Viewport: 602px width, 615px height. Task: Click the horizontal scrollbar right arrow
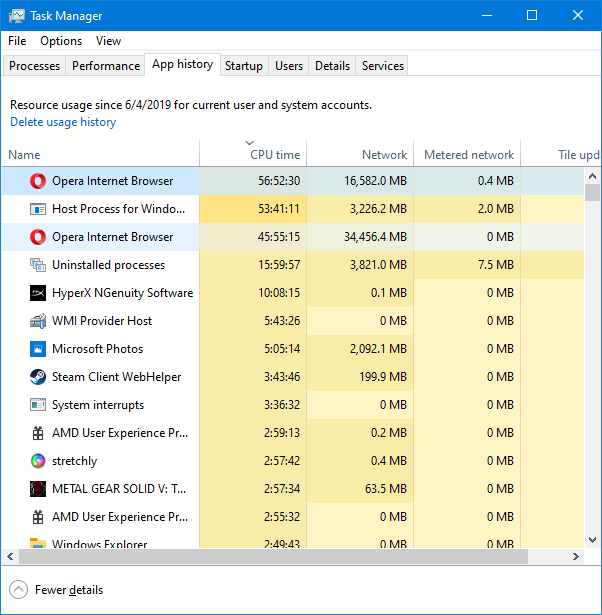pos(576,557)
